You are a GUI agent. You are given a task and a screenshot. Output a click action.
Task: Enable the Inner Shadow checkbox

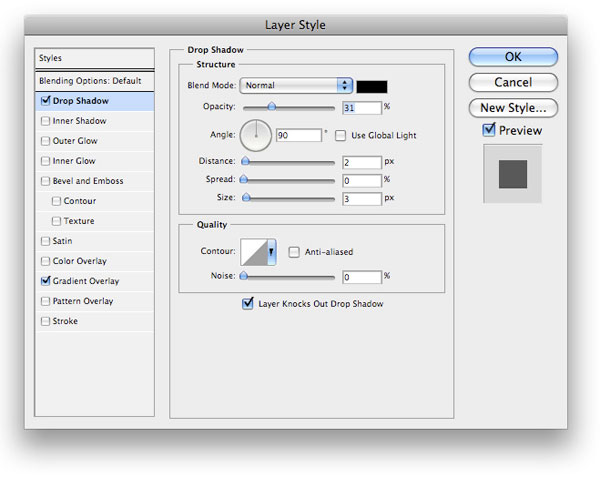point(46,121)
